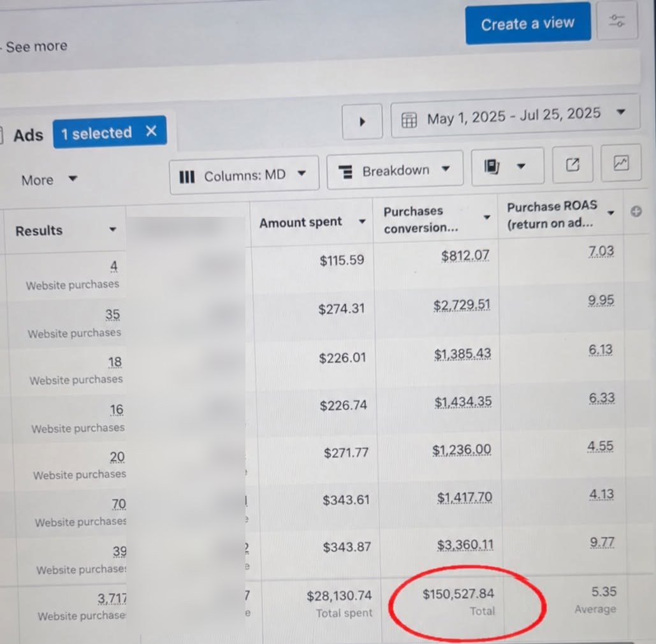Click the $812.07 conversion value
Image resolution: width=656 pixels, height=644 pixels.
point(465,255)
